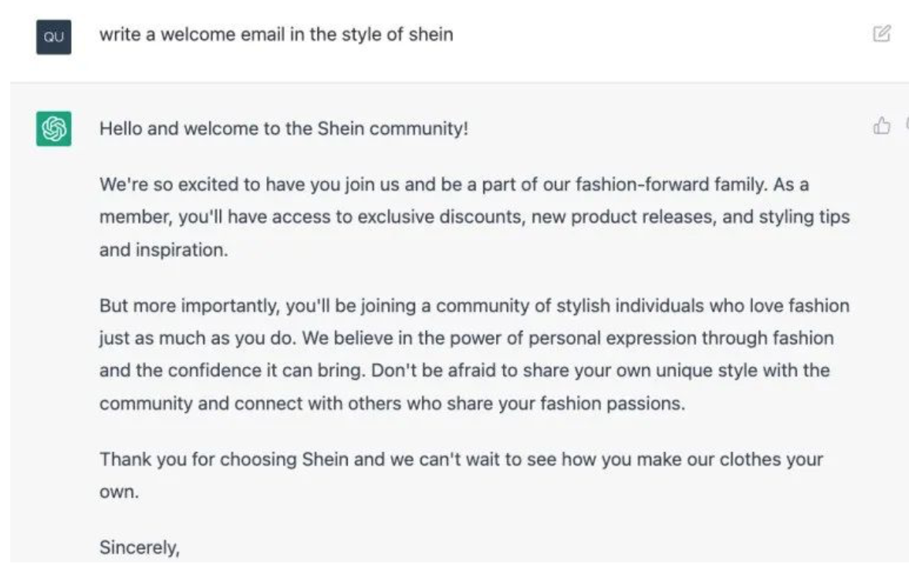This screenshot has width=924, height=564.
Task: Click the user prompt about shein email
Action: tap(276, 35)
